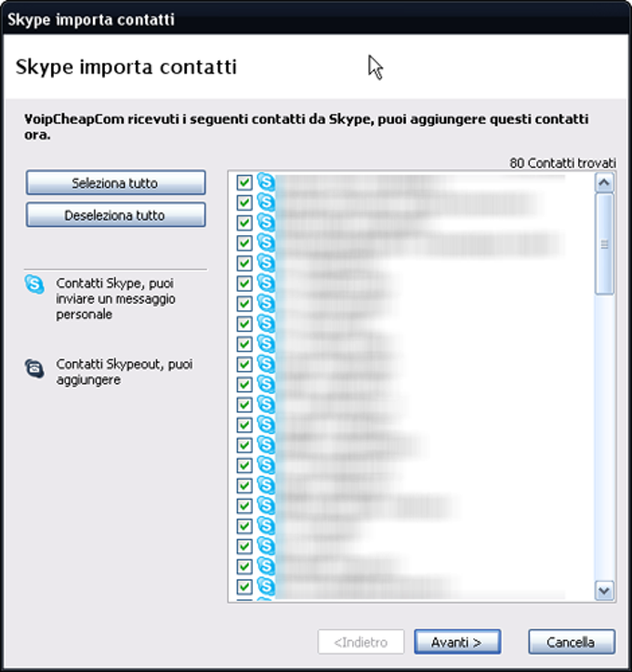
Task: Proceed with the Avanti button
Action: pyautogui.click(x=457, y=641)
